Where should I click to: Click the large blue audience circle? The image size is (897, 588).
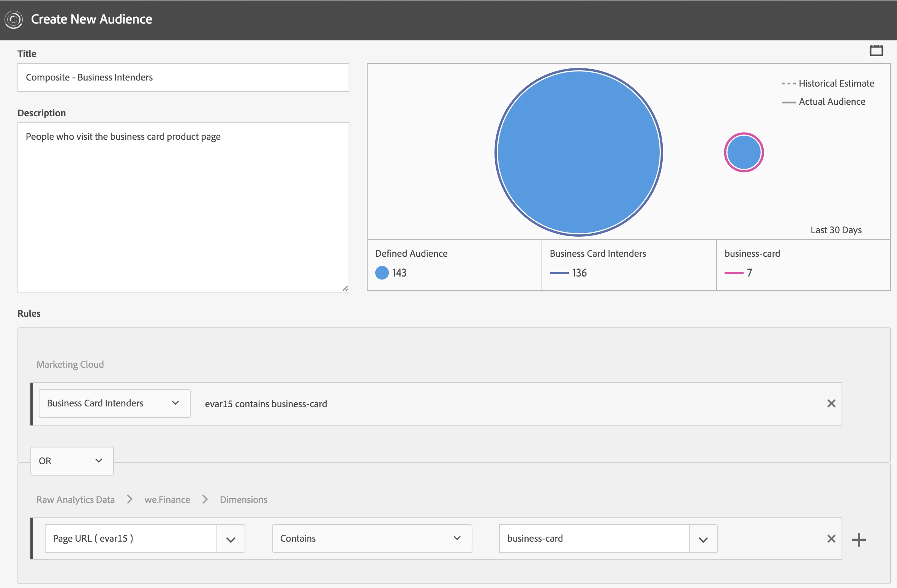[x=578, y=152]
